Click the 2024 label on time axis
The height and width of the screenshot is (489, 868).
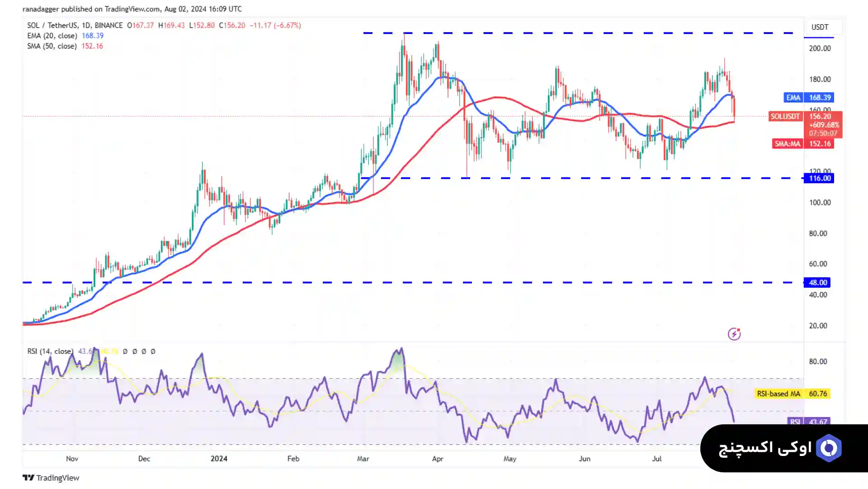219,459
